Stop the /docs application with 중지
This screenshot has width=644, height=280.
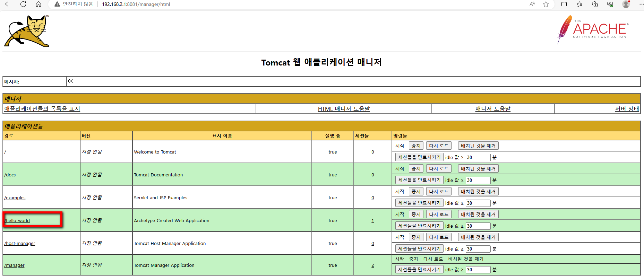[x=416, y=169]
